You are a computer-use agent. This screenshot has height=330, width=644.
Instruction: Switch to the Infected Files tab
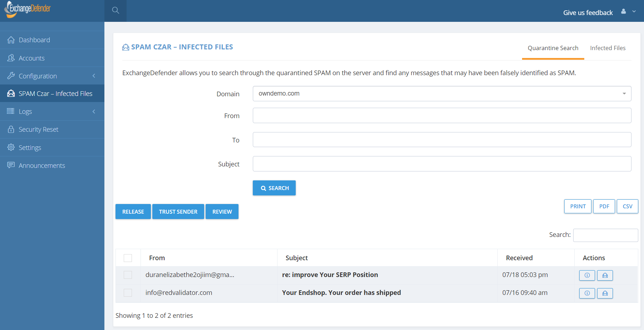pos(608,48)
